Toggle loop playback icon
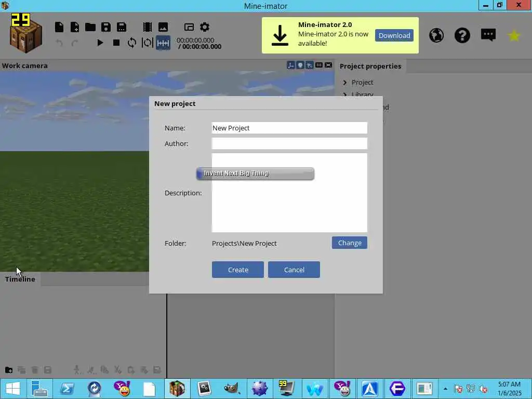532x399 pixels. click(x=131, y=43)
